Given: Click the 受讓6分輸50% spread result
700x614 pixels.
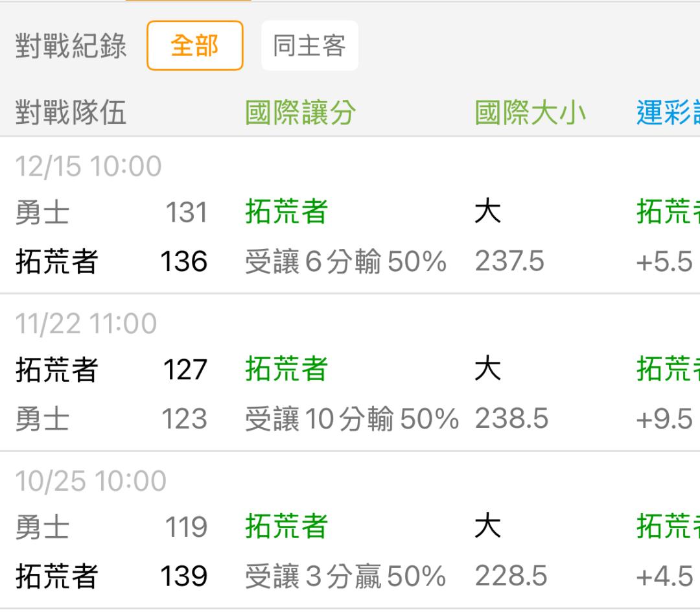Looking at the screenshot, I should pos(345,262).
